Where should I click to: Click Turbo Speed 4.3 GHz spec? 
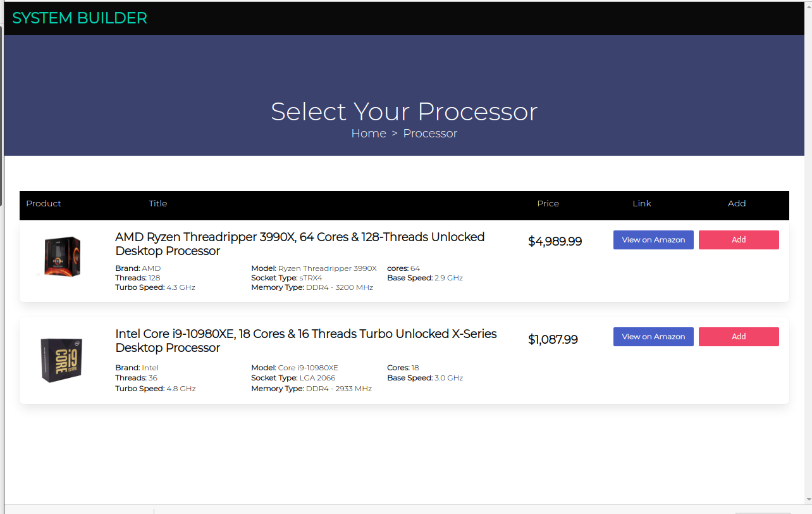[x=156, y=287]
